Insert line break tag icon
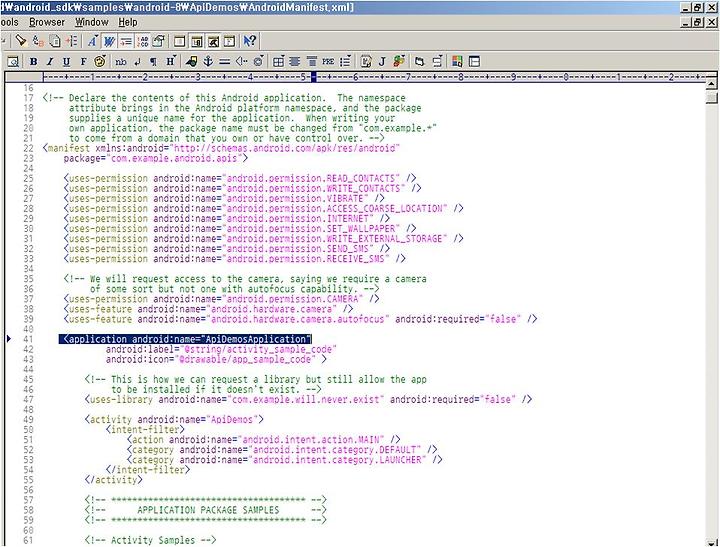Viewport: 720px width, 547px height. tap(137, 62)
